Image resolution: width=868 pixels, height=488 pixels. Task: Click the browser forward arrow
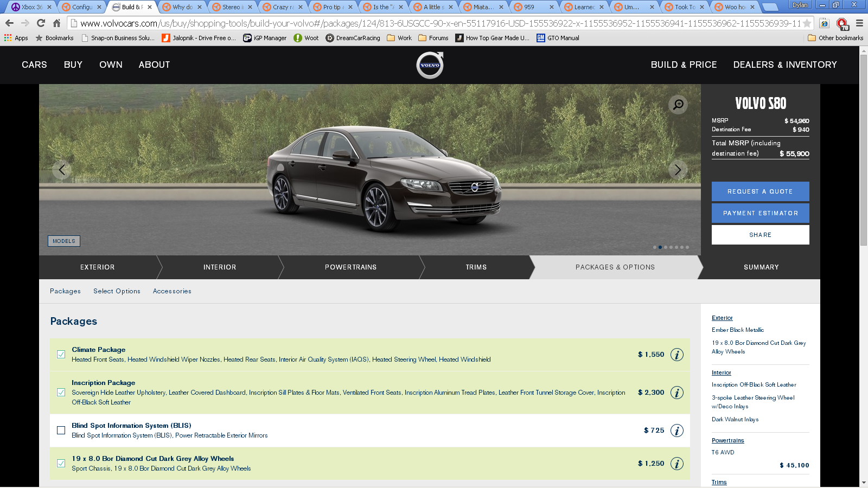pos(25,23)
